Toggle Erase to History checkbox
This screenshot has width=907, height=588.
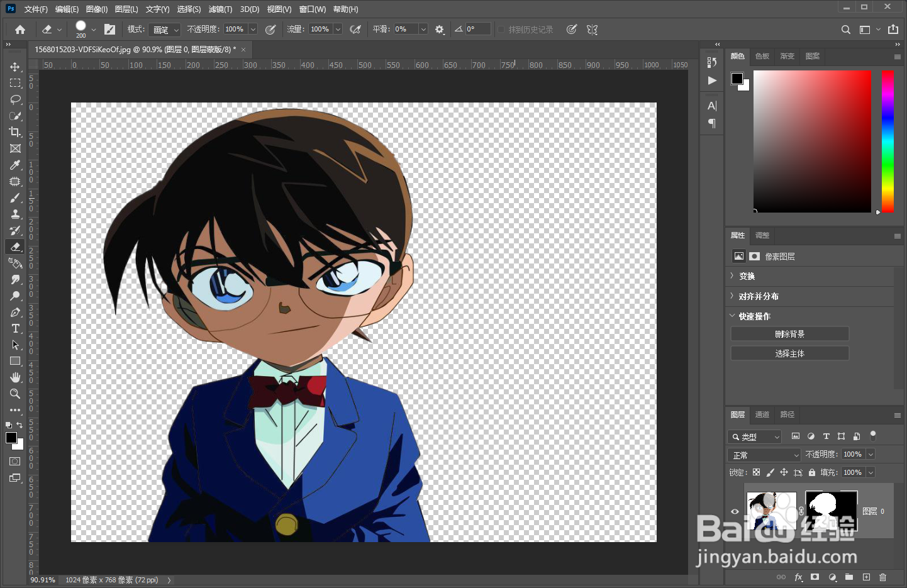[501, 30]
